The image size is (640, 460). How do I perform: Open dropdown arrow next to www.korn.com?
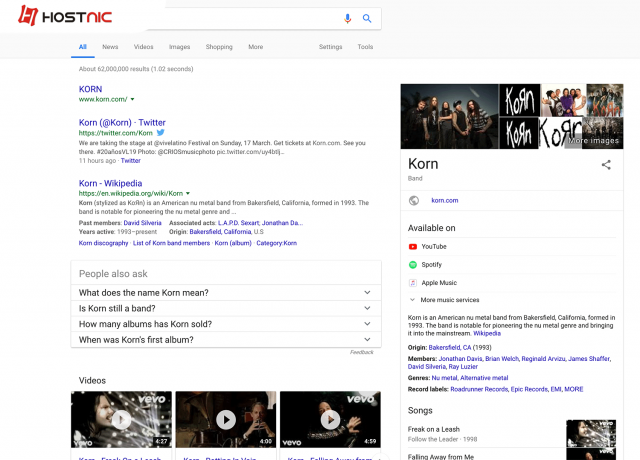(132, 99)
